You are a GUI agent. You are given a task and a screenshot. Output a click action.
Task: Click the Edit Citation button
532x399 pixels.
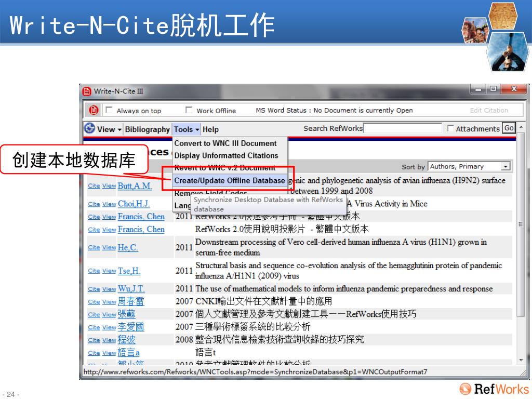(x=489, y=110)
